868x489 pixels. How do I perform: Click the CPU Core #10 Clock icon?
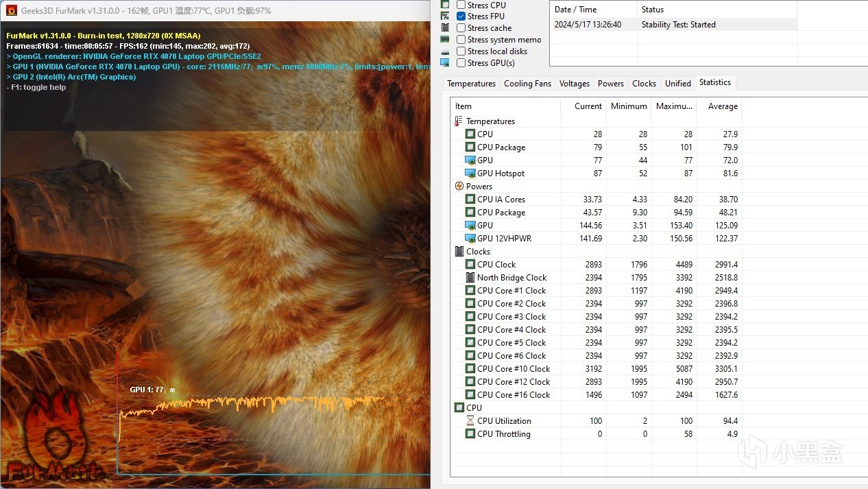(x=470, y=369)
